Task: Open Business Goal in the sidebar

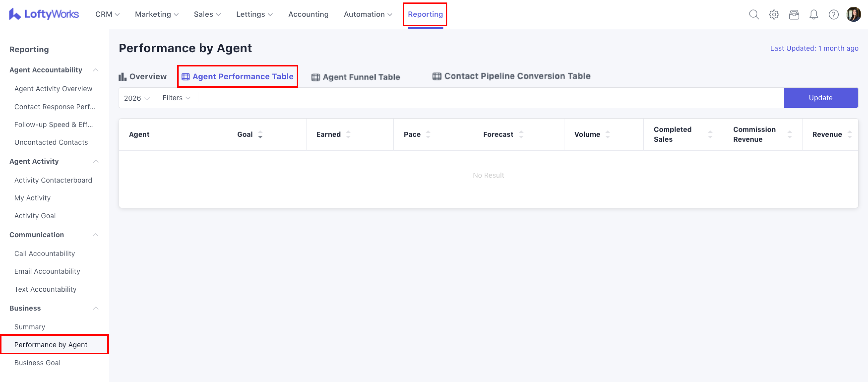Action: pyautogui.click(x=37, y=362)
